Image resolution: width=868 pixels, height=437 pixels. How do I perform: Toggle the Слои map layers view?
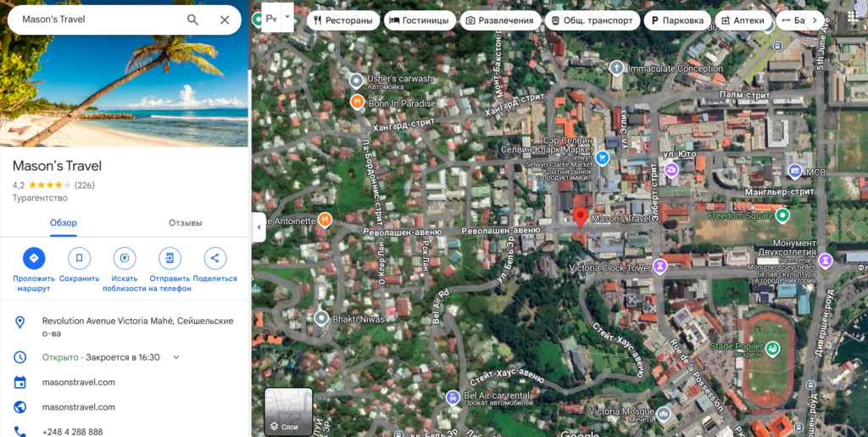tap(288, 412)
